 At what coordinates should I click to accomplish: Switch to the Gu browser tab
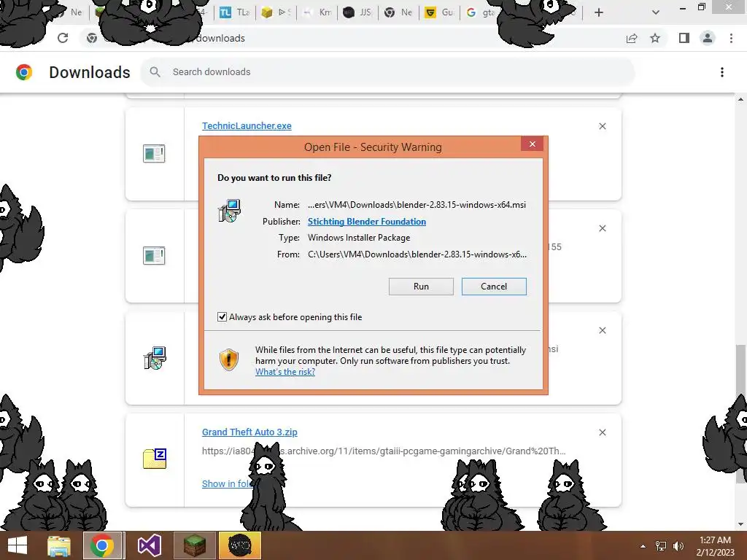coord(439,12)
